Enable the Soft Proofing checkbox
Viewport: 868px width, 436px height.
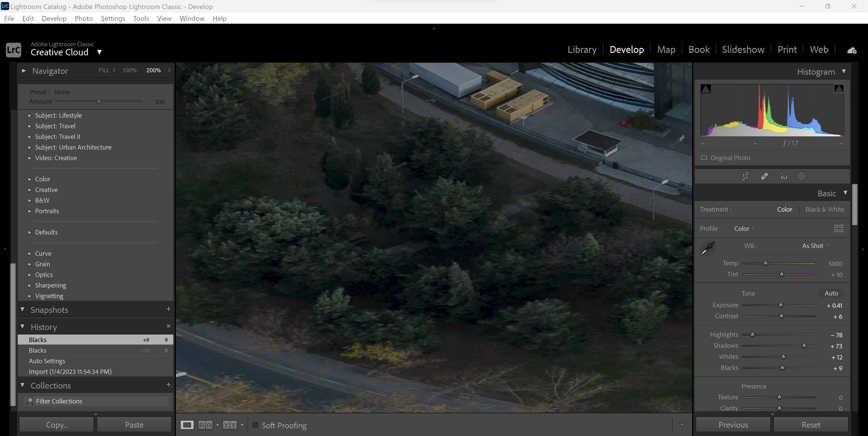point(255,425)
